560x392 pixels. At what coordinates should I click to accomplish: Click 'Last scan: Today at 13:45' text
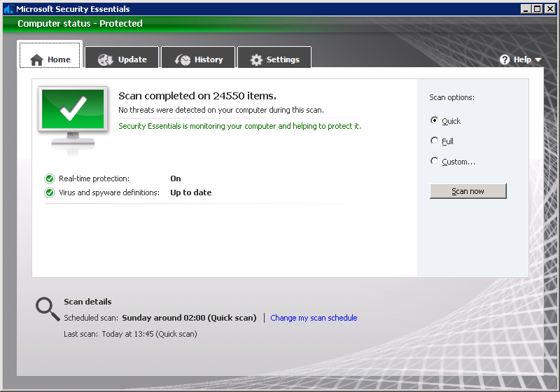click(x=130, y=334)
